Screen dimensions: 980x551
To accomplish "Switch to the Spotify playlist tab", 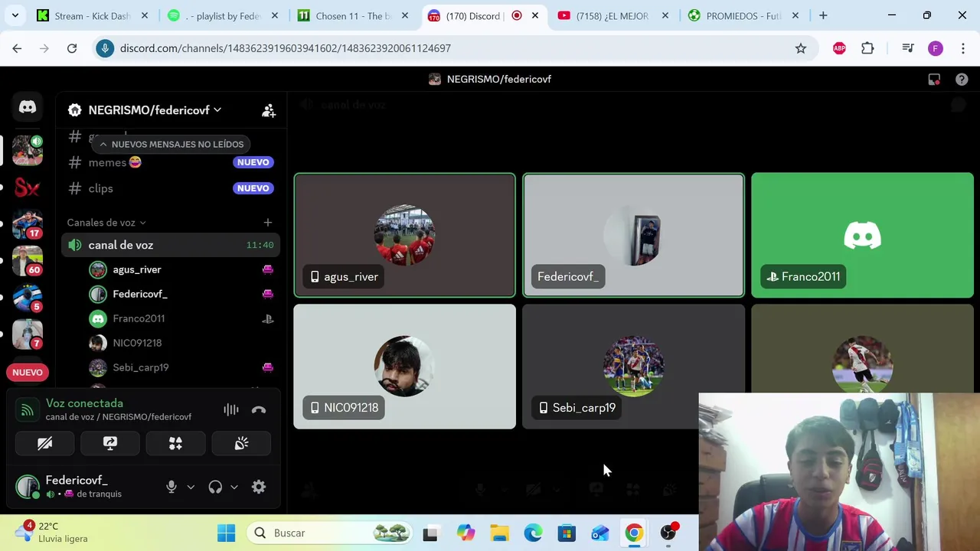I will point(223,15).
